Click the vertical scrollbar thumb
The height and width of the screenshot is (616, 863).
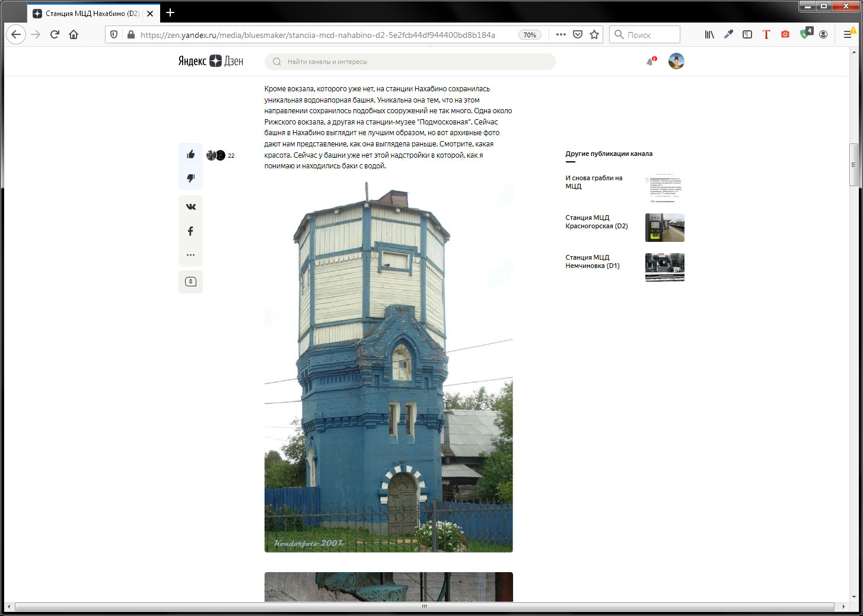(854, 165)
